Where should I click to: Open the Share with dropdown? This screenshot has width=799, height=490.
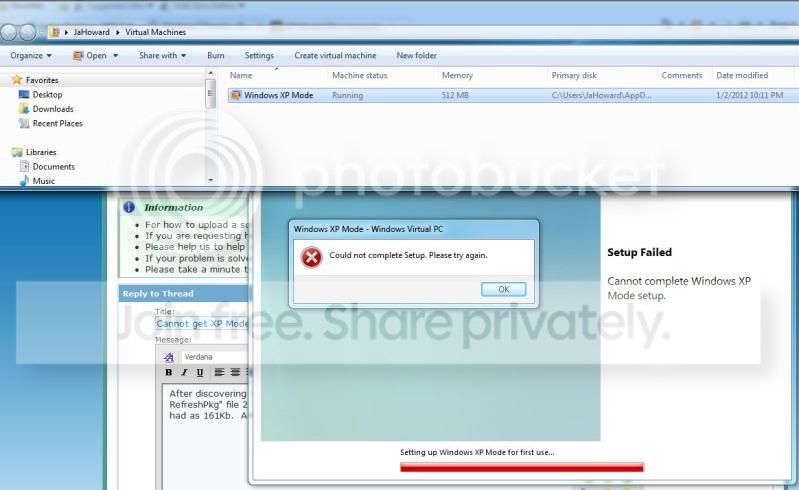163,56
